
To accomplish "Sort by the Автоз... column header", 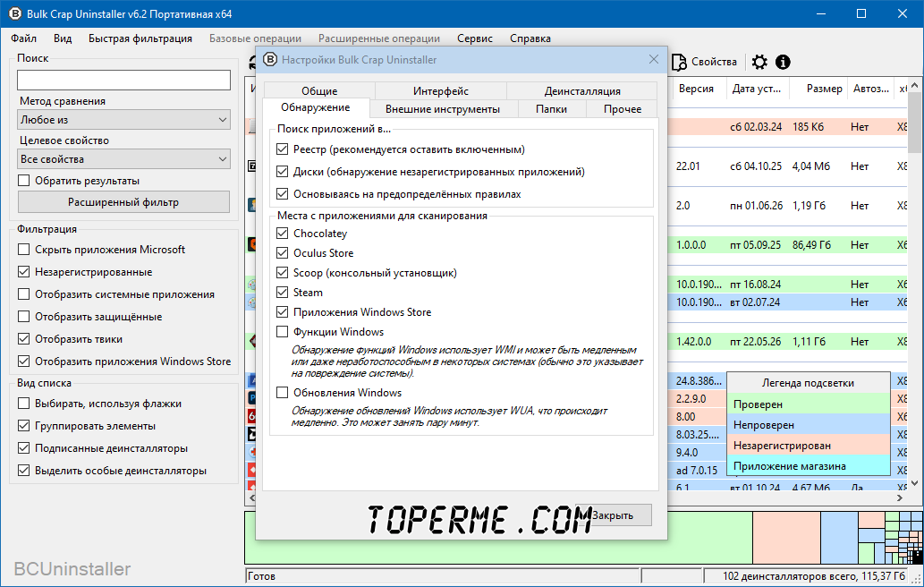I will click(871, 89).
